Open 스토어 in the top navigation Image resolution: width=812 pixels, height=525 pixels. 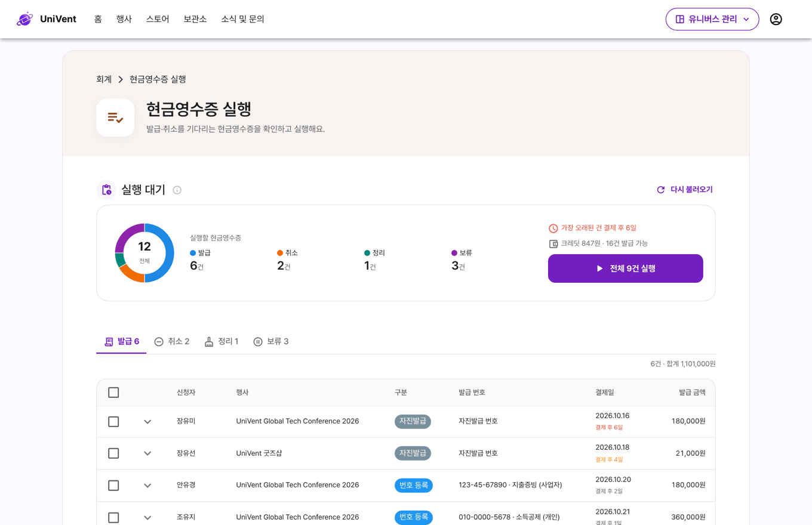[158, 19]
